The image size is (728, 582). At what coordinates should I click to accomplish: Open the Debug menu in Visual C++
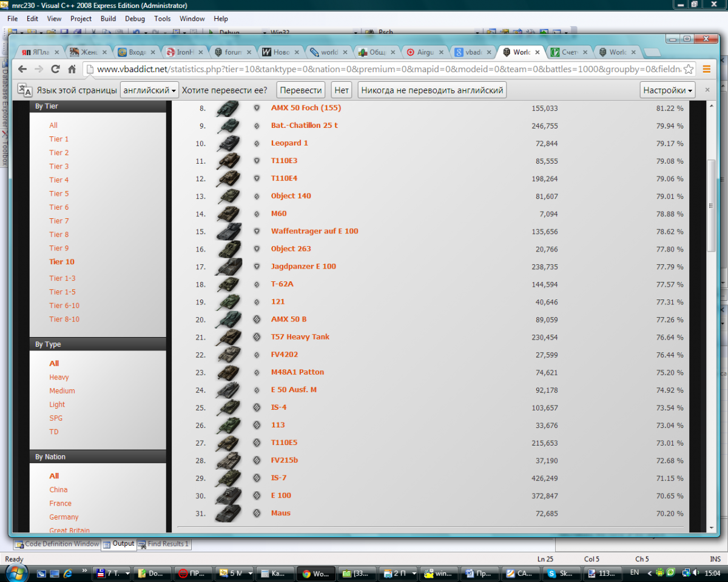tap(135, 19)
